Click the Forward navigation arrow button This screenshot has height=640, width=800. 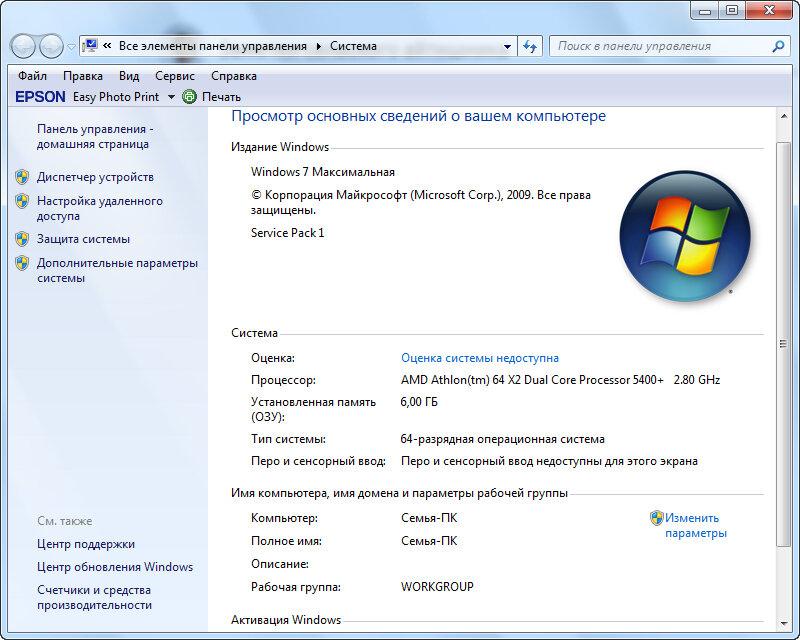pyautogui.click(x=51, y=46)
